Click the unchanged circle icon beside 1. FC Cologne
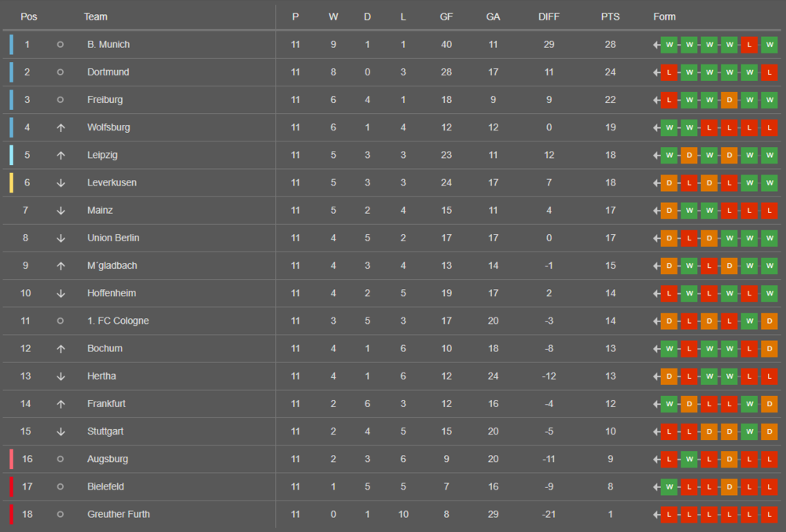The width and height of the screenshot is (786, 532). coord(61,321)
